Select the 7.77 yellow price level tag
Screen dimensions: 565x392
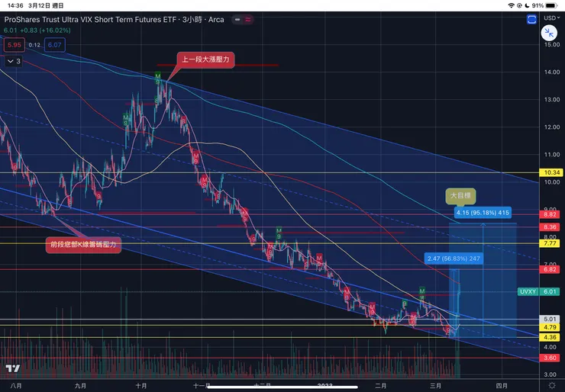[x=550, y=243]
